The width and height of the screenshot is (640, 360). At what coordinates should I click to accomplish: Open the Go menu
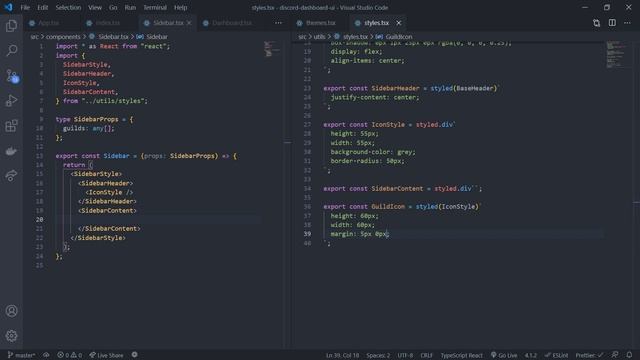click(113, 7)
